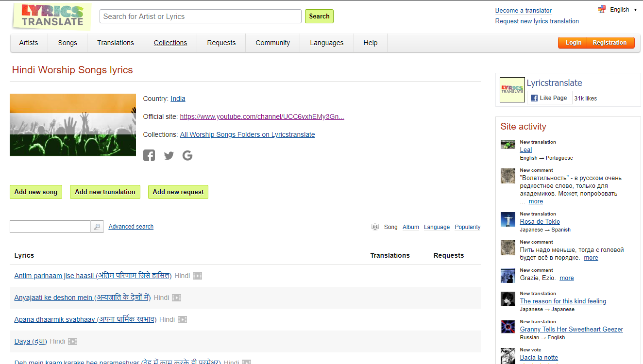Viewport: 643px width, 364px height.
Task: Open Daya lyrics
Action: coord(31,341)
